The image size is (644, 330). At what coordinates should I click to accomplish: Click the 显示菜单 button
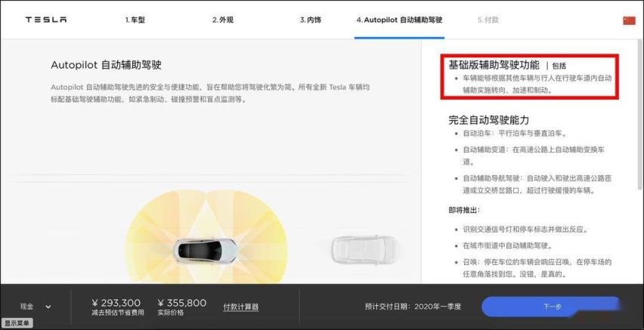(17, 323)
